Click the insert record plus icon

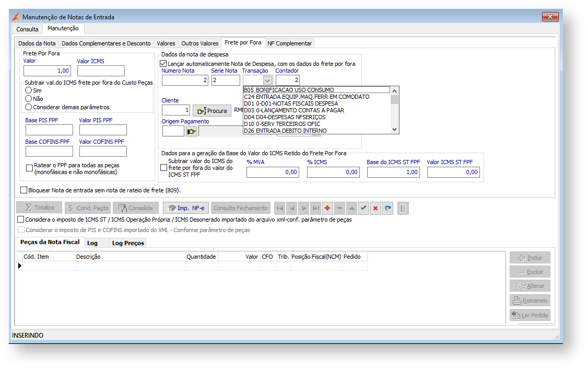coord(328,208)
